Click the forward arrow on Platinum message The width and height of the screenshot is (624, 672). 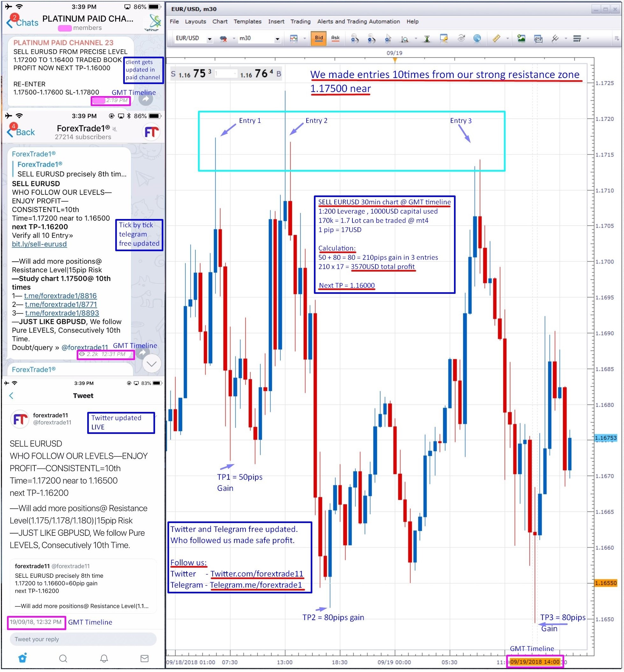pyautogui.click(x=145, y=99)
